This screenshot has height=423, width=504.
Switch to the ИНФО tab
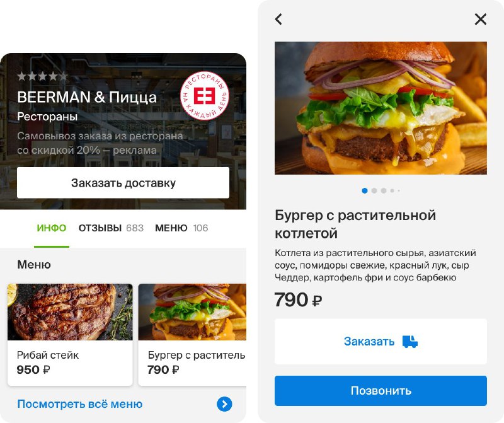[x=52, y=228]
